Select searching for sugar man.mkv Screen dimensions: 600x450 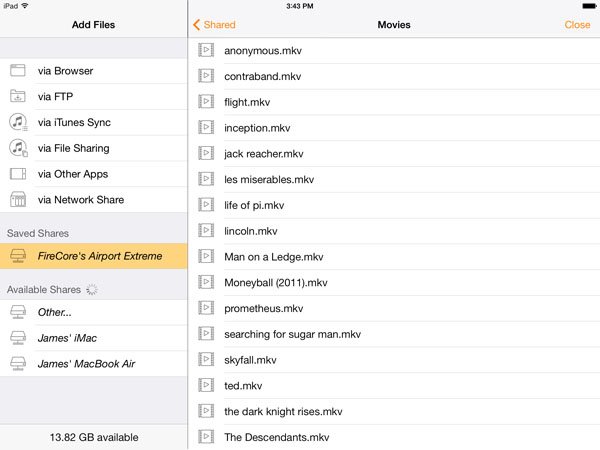click(x=394, y=334)
